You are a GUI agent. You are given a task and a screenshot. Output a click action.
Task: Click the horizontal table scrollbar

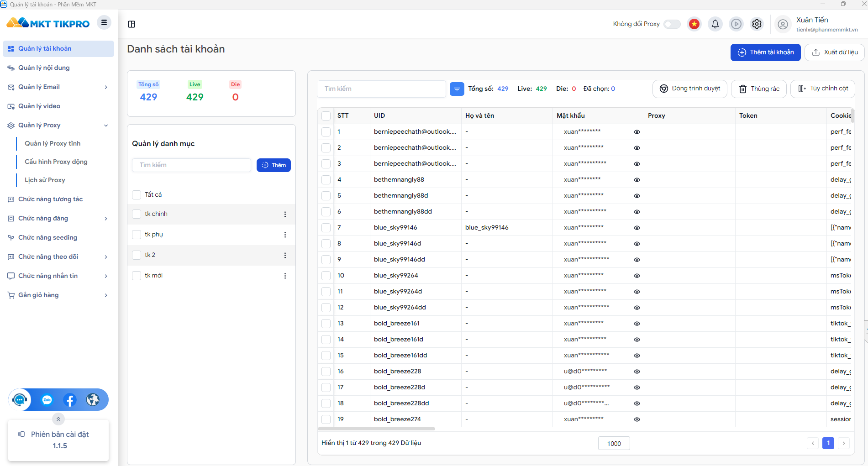tap(376, 429)
